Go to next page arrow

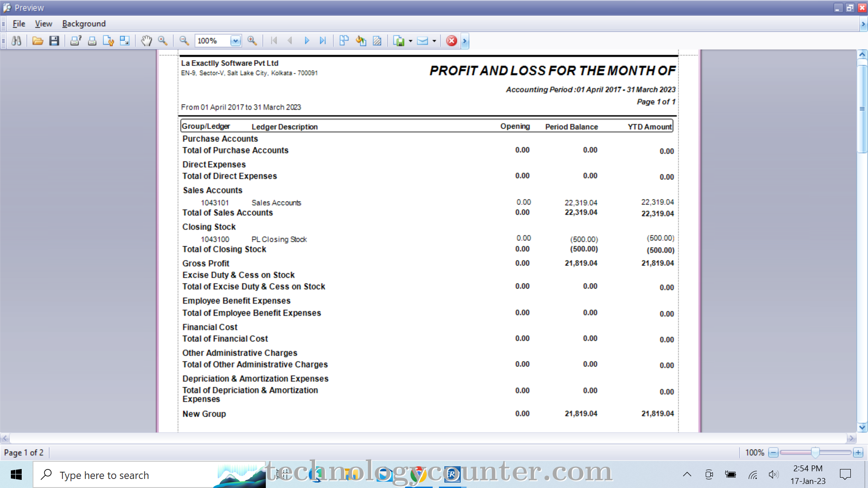[307, 41]
